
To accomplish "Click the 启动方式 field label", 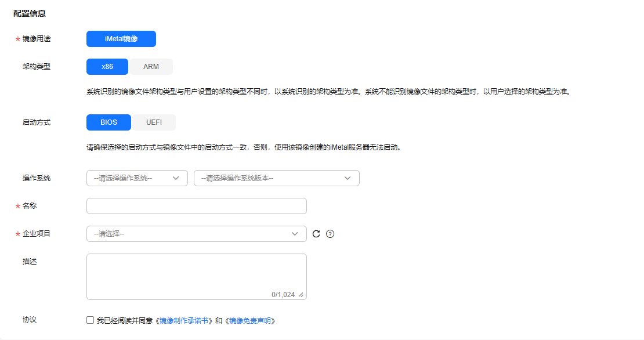I will 37,122.
